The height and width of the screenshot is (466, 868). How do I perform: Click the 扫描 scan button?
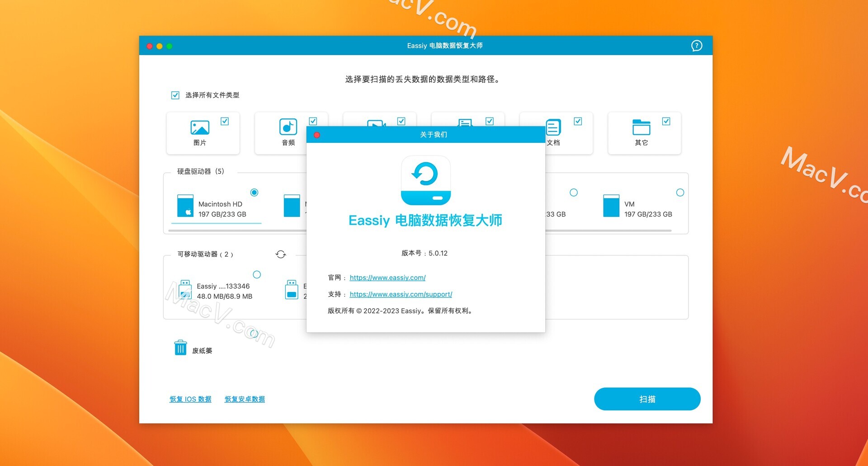647,399
